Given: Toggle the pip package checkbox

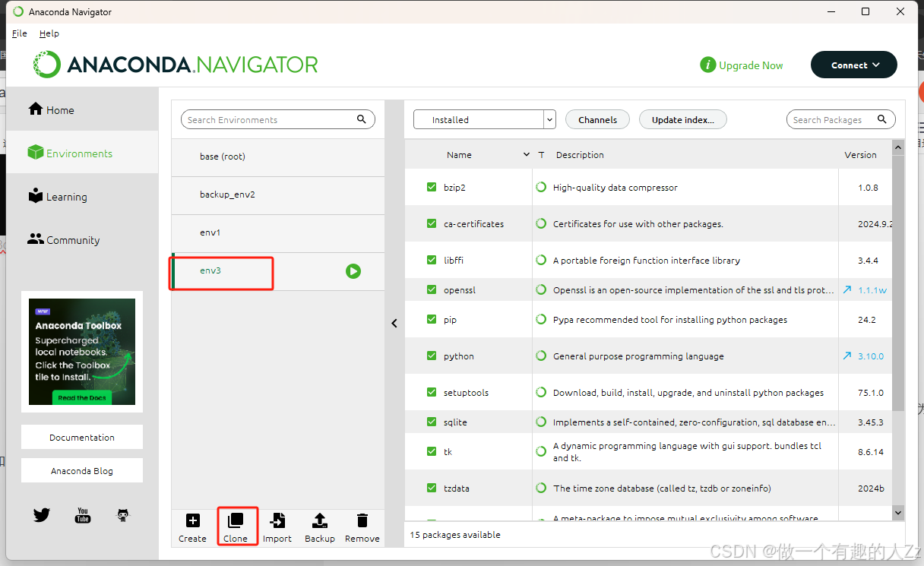Looking at the screenshot, I should point(432,319).
